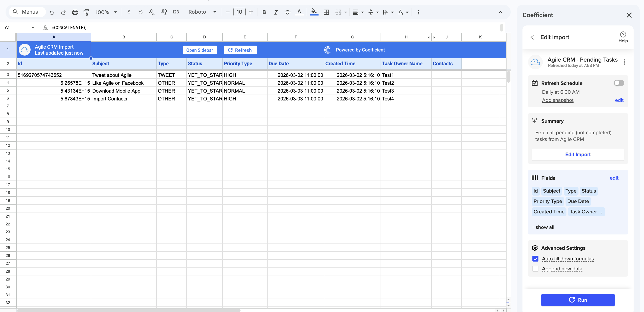Toggle bold formatting

(264, 12)
